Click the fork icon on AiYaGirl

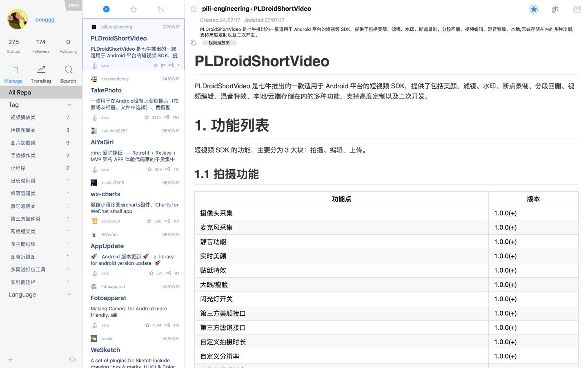pos(167,169)
